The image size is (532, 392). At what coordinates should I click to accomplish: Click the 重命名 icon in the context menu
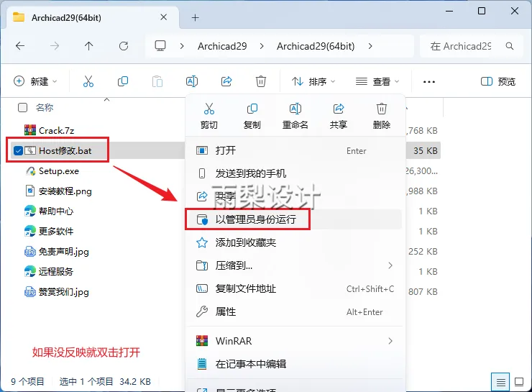point(295,109)
